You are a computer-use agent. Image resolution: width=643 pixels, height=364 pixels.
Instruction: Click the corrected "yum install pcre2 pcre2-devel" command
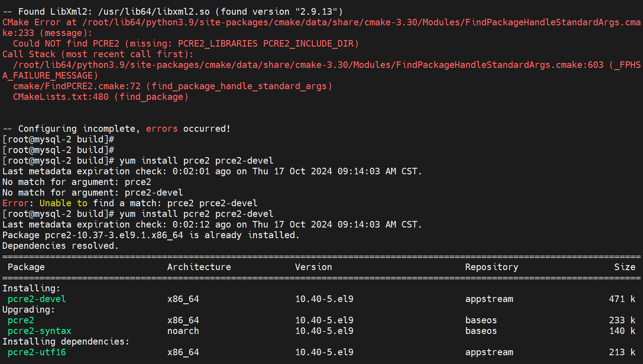196,214
